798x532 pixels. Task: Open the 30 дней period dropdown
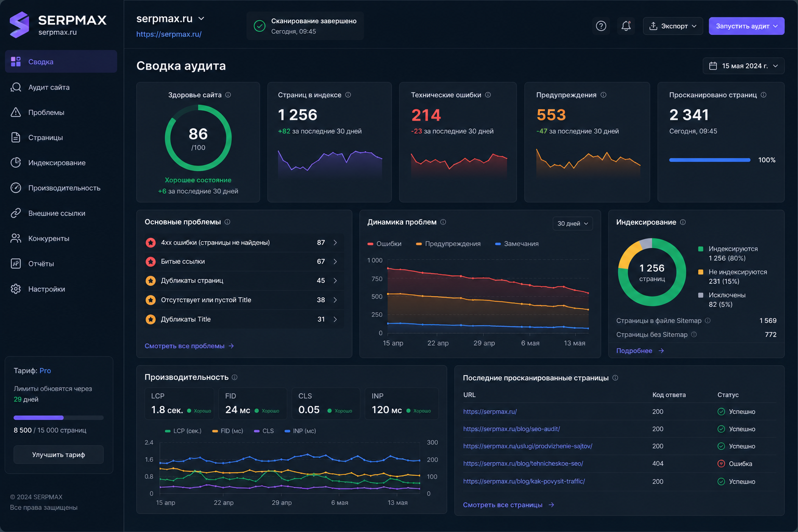point(573,223)
